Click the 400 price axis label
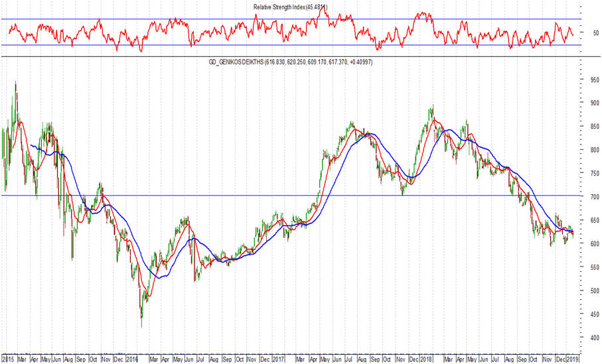Viewport: 602px width, 364px height. [x=594, y=337]
